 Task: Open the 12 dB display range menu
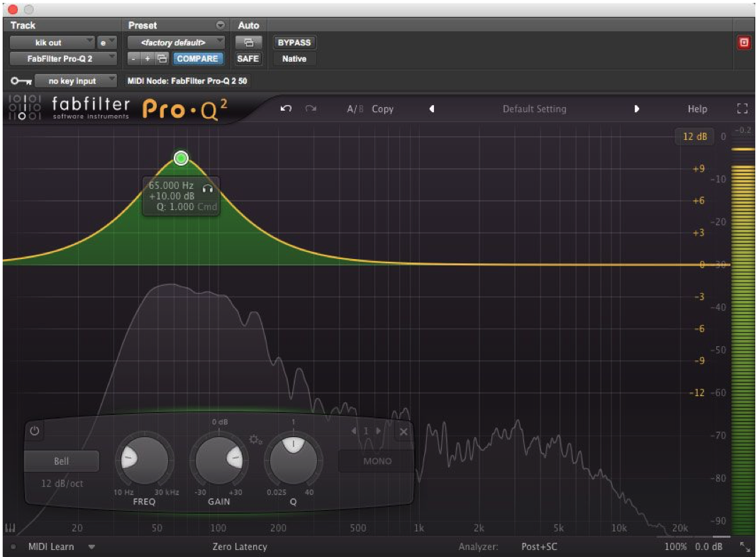point(695,136)
